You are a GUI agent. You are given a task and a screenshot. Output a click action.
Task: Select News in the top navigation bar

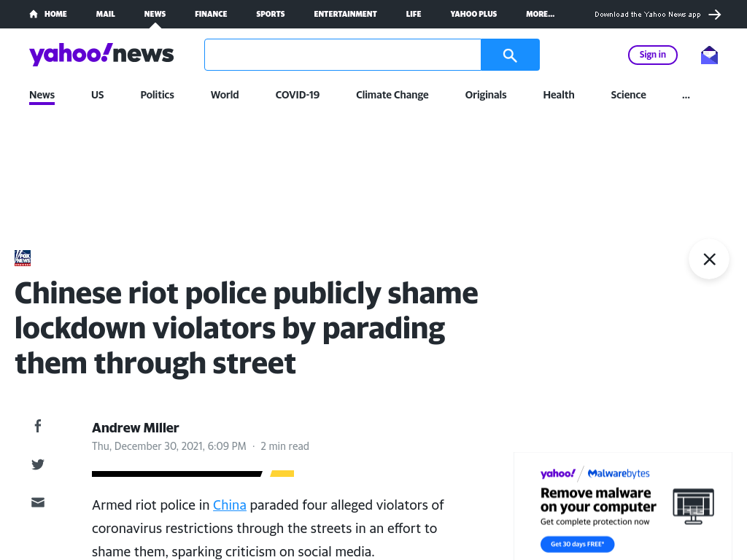(x=155, y=15)
